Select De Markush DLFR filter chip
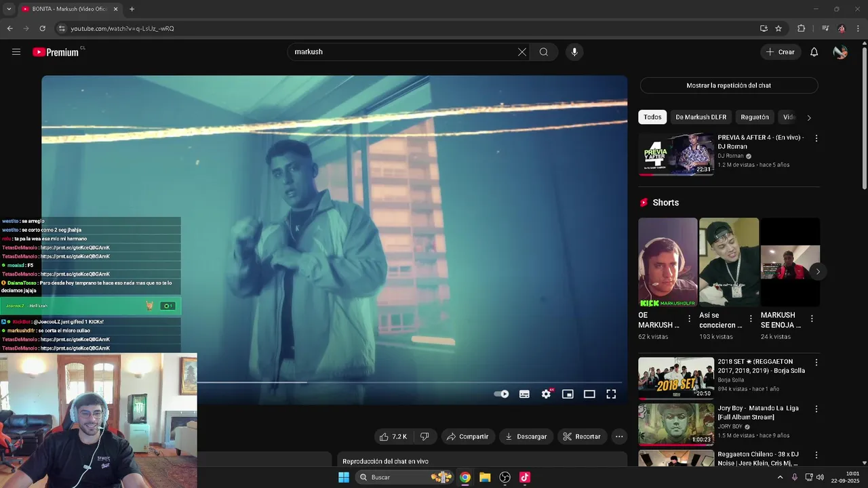868x488 pixels. click(701, 117)
